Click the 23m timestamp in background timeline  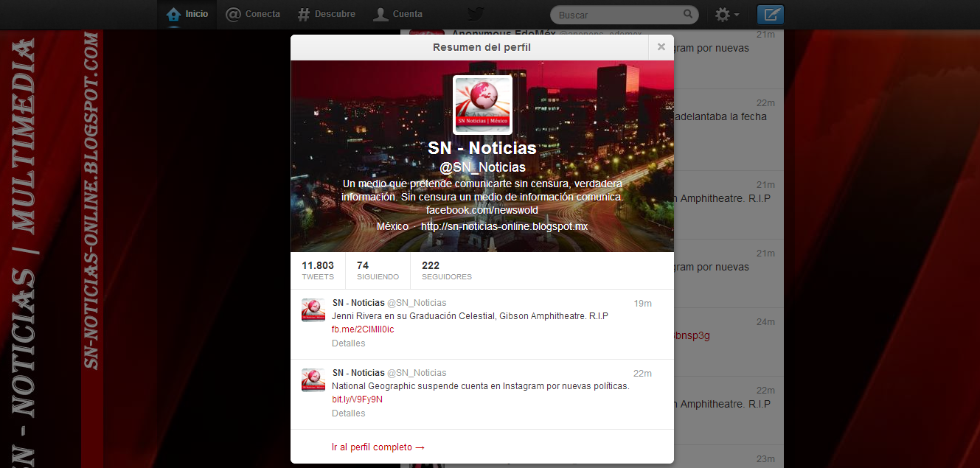(765, 458)
